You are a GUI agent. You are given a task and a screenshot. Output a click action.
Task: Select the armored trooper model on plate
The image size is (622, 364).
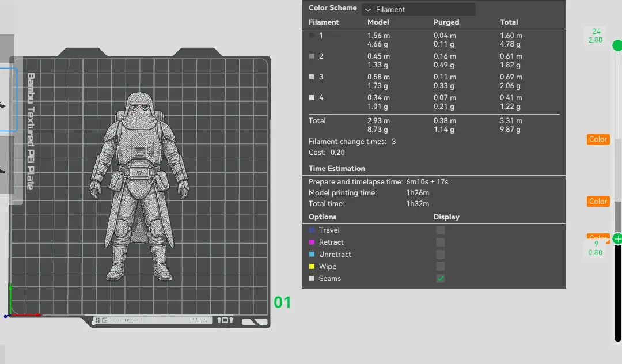[139, 187]
